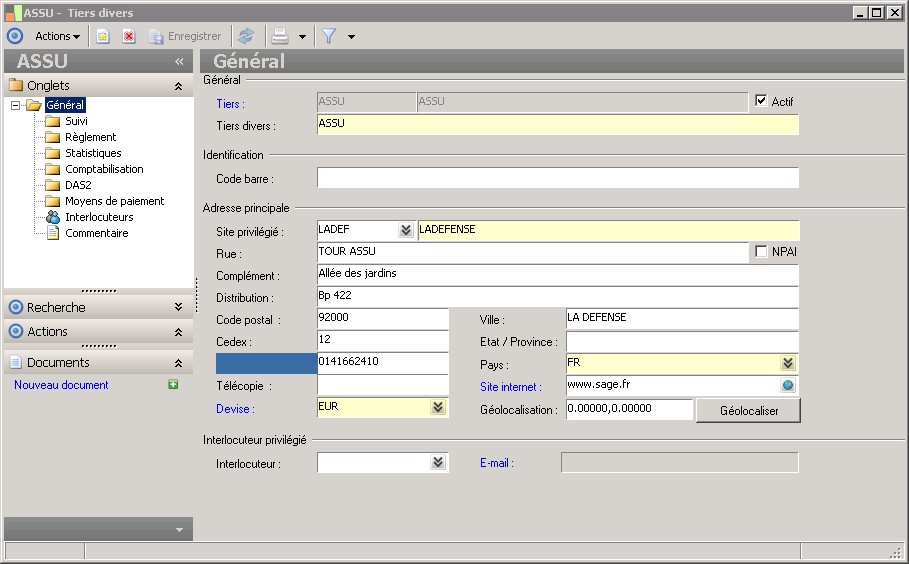Open the Actions menu in toolbar
Screen dimensions: 909x564
(x=58, y=36)
